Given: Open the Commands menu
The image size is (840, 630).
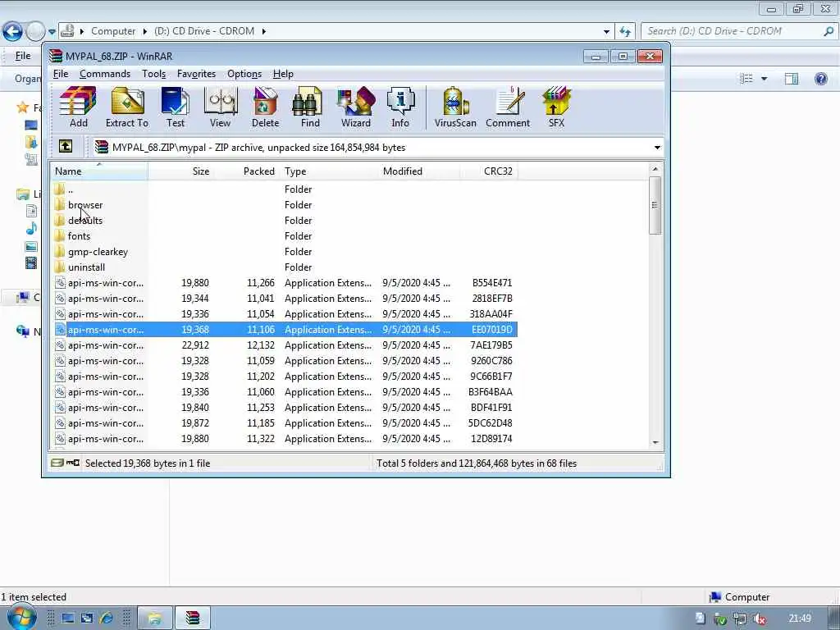Looking at the screenshot, I should 105,74.
